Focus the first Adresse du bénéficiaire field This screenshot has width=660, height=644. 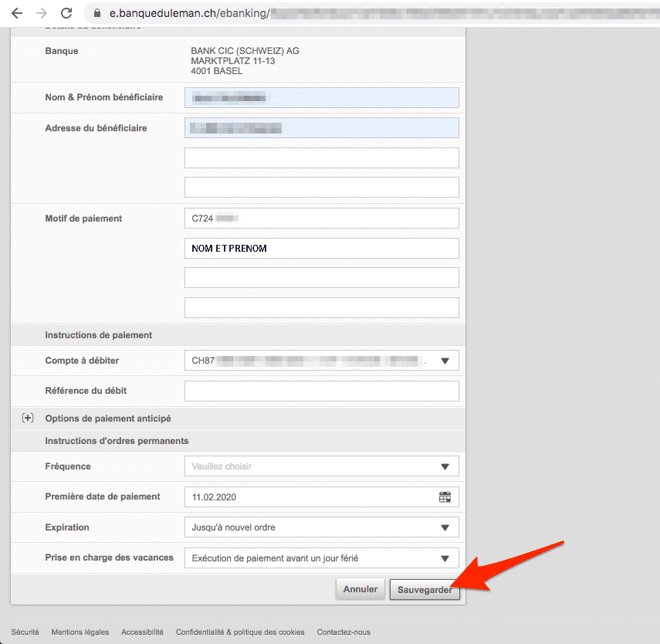[322, 128]
